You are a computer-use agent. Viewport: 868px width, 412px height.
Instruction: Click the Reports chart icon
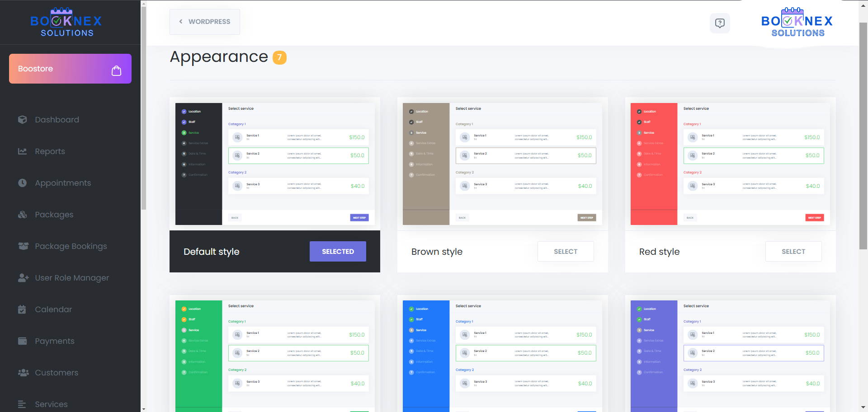23,151
